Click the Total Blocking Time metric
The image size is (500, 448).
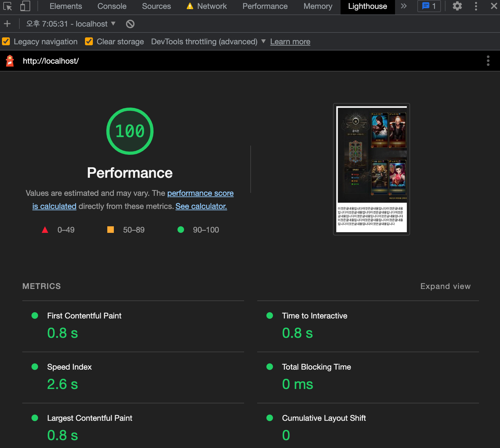click(x=368, y=377)
